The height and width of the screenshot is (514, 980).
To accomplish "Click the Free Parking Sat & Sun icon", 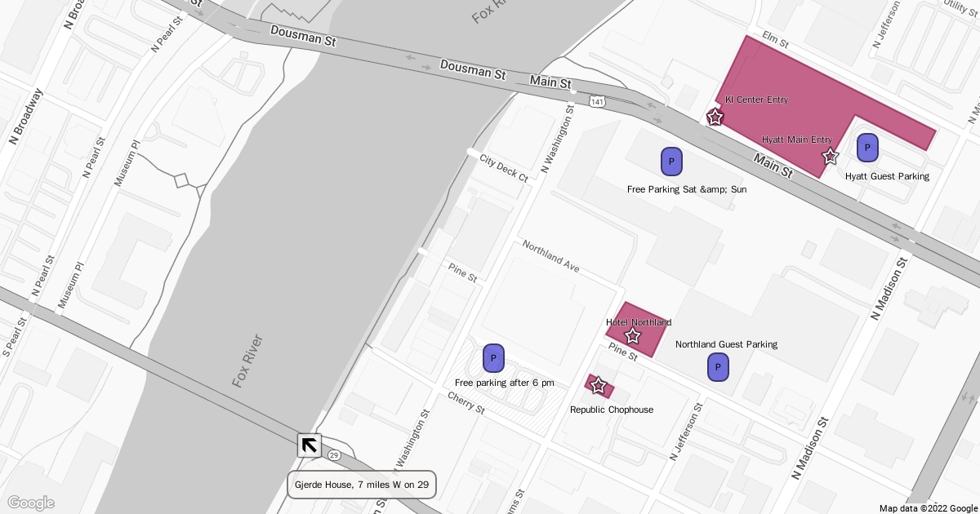I will click(671, 162).
